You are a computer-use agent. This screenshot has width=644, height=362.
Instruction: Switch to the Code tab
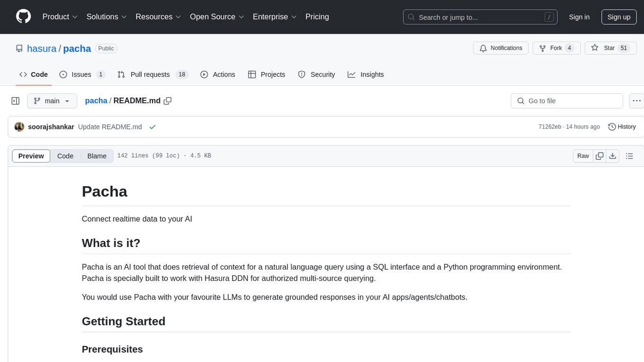[34, 74]
